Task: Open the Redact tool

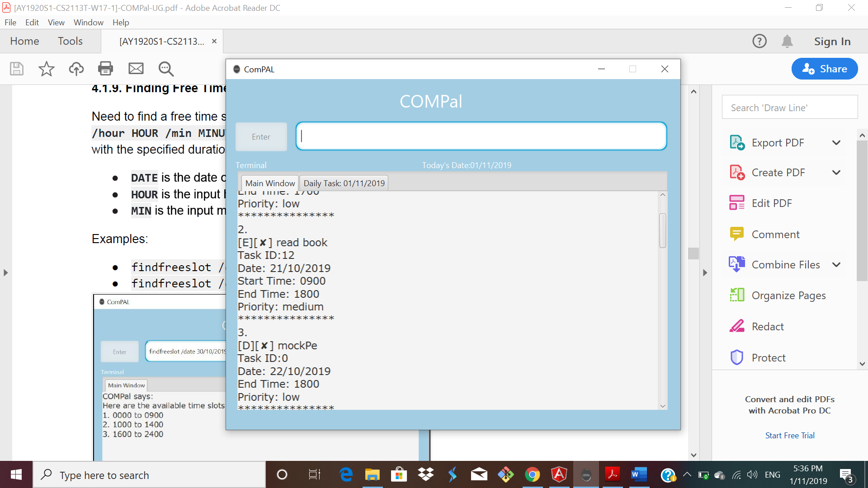Action: (x=767, y=327)
